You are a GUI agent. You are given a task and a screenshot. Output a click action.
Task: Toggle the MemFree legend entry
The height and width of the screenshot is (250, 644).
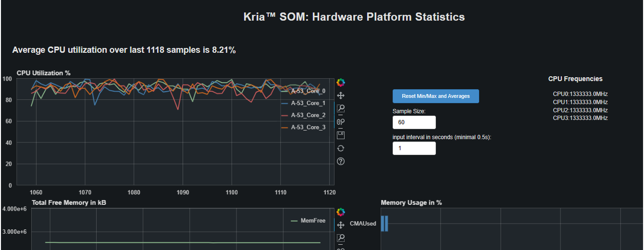coord(309,221)
